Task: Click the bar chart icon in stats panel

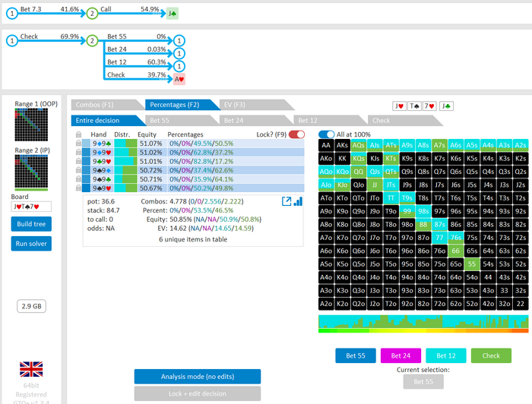Action: point(298,201)
